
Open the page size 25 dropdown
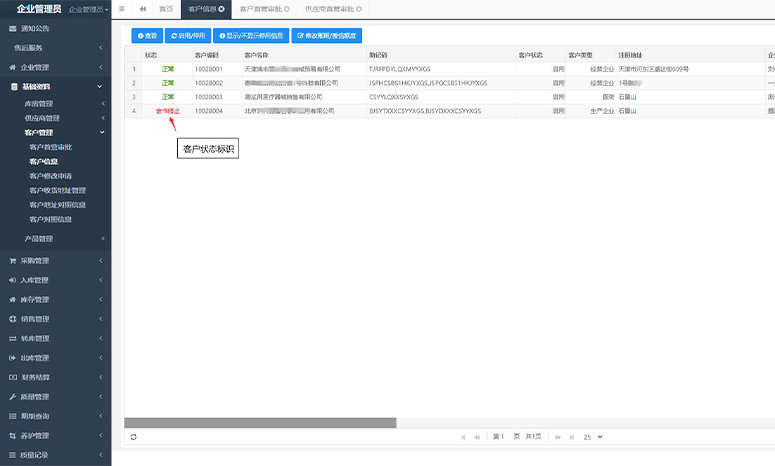(x=593, y=437)
